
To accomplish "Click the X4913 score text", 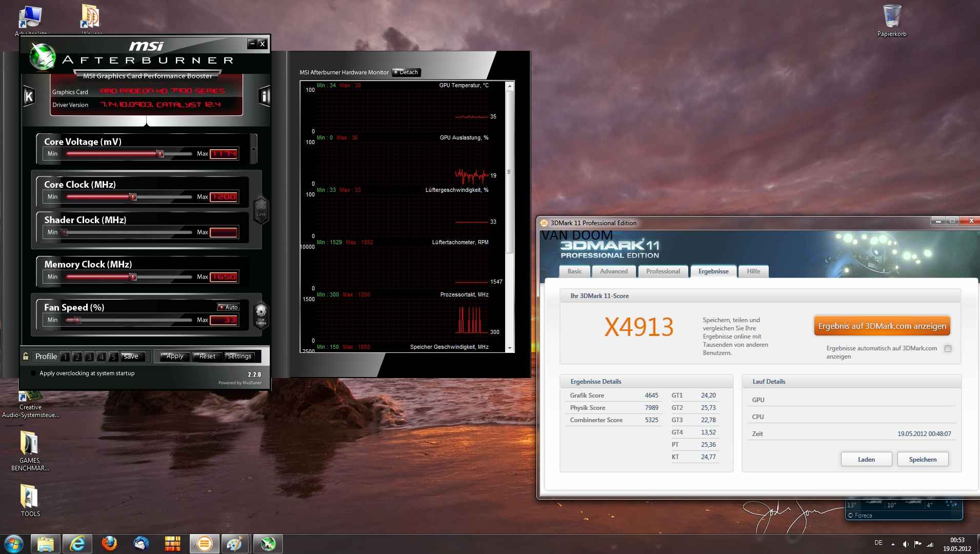I will (638, 327).
